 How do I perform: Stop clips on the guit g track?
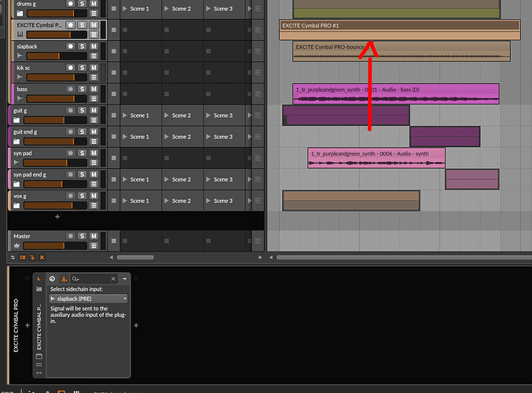pos(114,116)
